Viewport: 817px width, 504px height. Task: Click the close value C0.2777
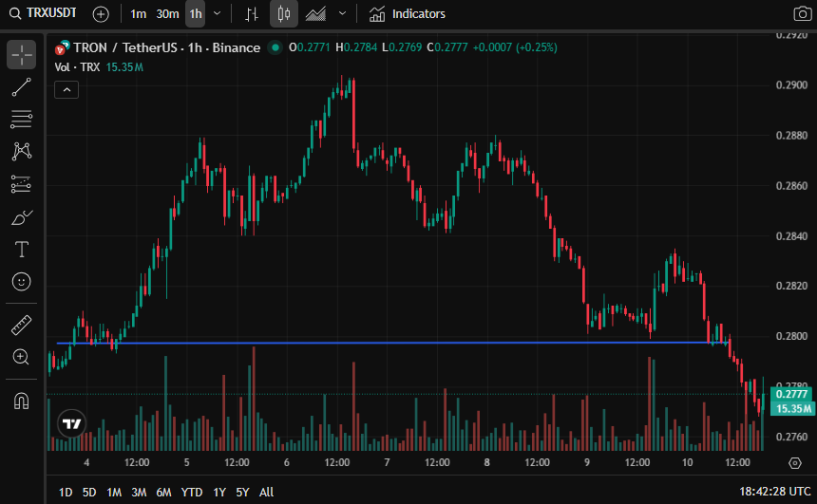coord(447,47)
